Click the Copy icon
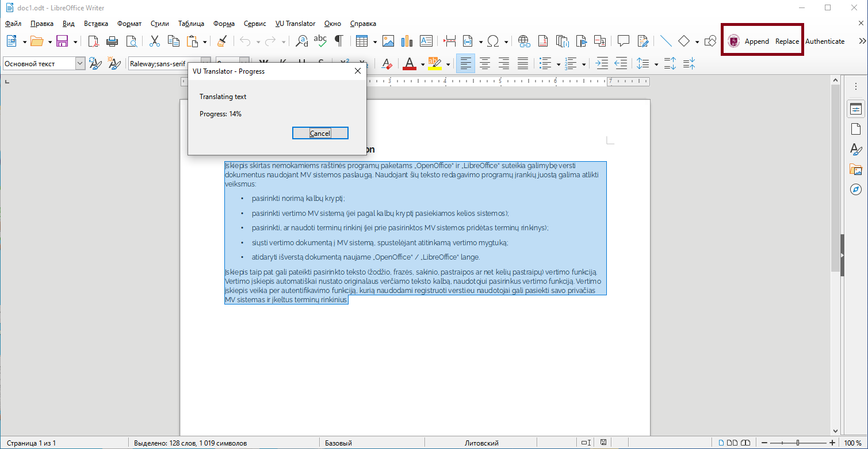The width and height of the screenshot is (868, 449). (173, 41)
